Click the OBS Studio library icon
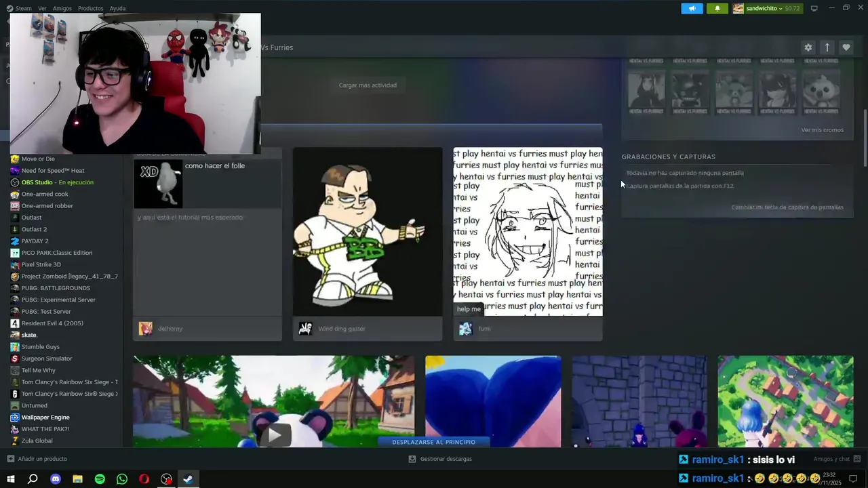 tap(15, 182)
